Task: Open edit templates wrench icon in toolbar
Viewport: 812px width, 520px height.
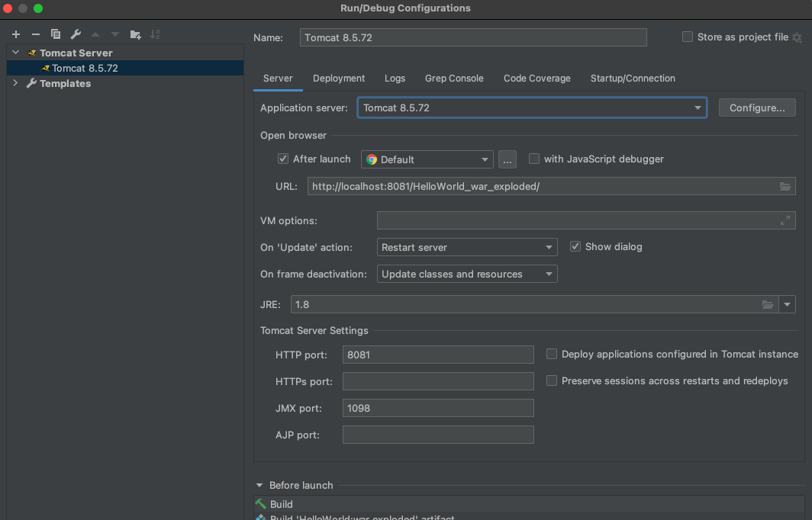Action: pyautogui.click(x=76, y=34)
